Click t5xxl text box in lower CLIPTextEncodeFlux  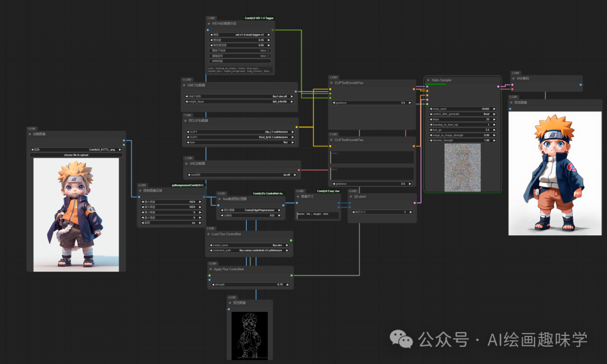pyautogui.click(x=372, y=173)
